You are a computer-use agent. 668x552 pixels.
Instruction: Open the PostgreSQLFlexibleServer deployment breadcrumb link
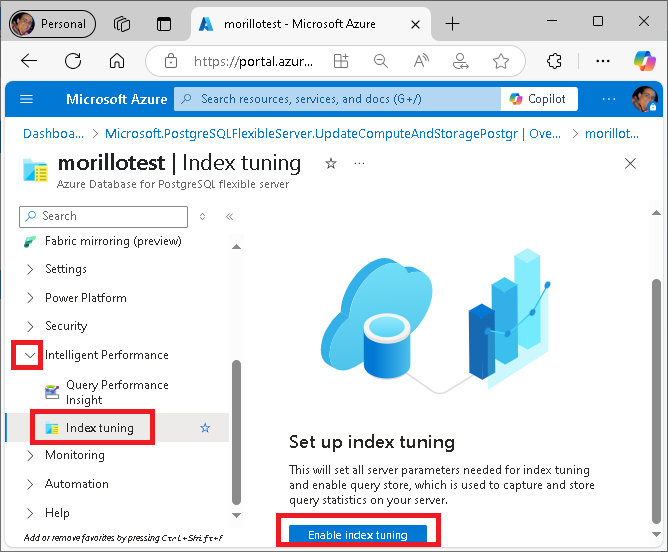point(333,134)
